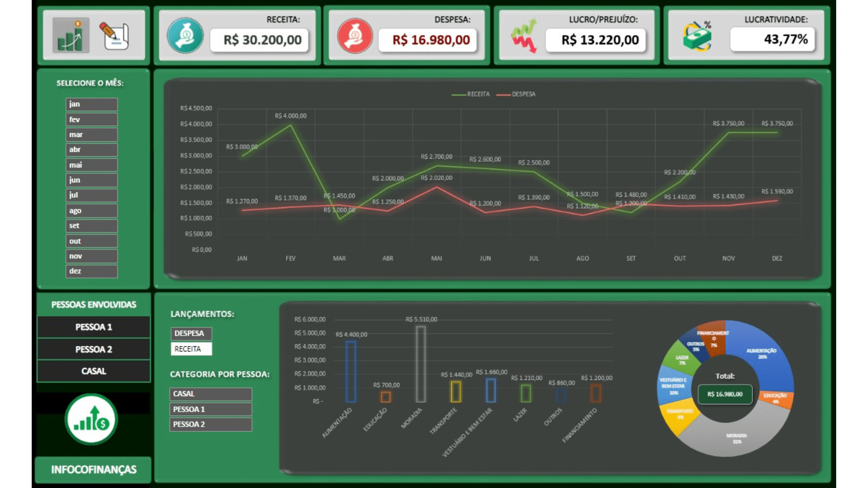868x488 pixels.
Task: Click the round green growth chart logo
Action: click(x=91, y=419)
